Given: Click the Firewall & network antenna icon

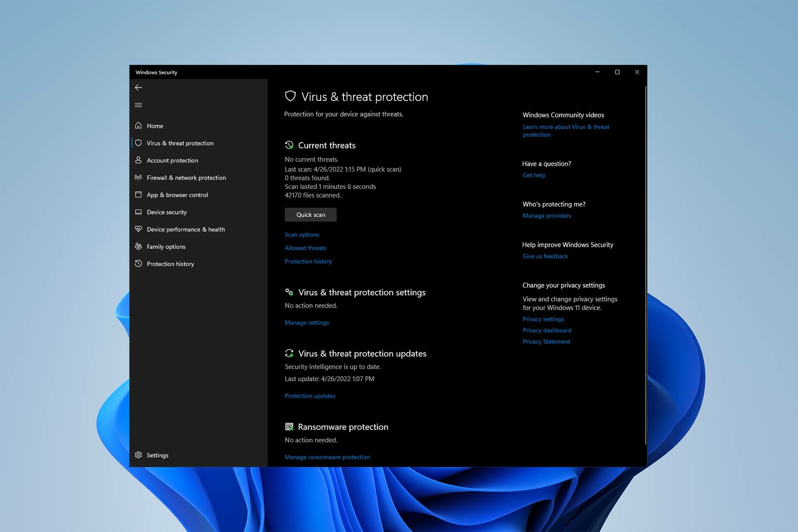Looking at the screenshot, I should click(x=138, y=177).
